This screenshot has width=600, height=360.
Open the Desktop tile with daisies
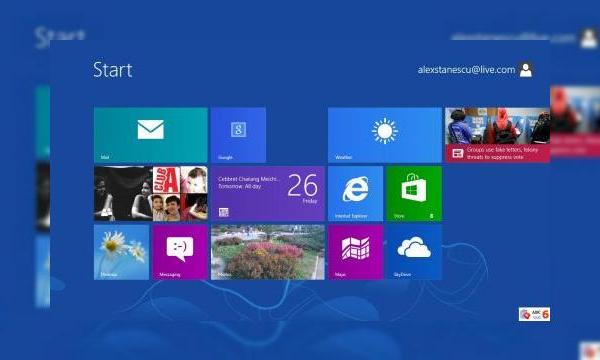click(x=122, y=252)
